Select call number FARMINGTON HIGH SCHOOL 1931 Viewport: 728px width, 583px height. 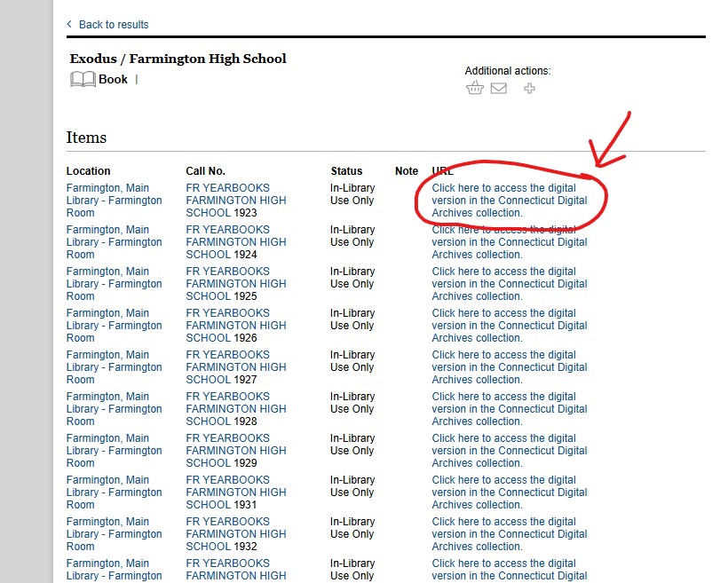tap(236, 492)
